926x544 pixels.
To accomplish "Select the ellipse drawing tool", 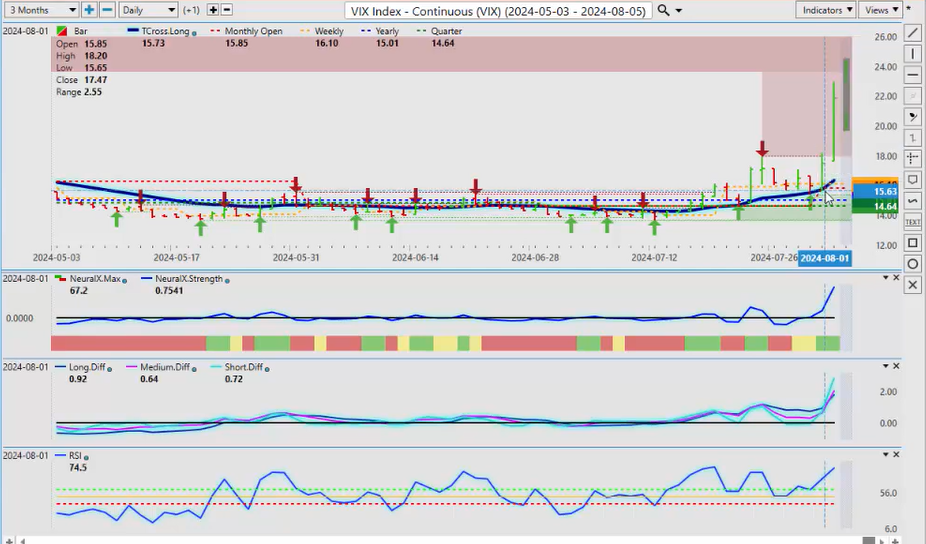I will (x=913, y=264).
